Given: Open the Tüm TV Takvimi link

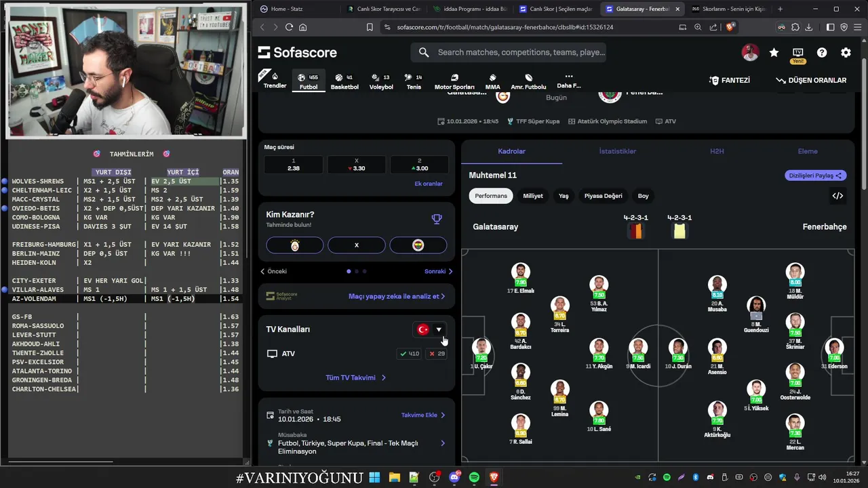Looking at the screenshot, I should point(356,378).
